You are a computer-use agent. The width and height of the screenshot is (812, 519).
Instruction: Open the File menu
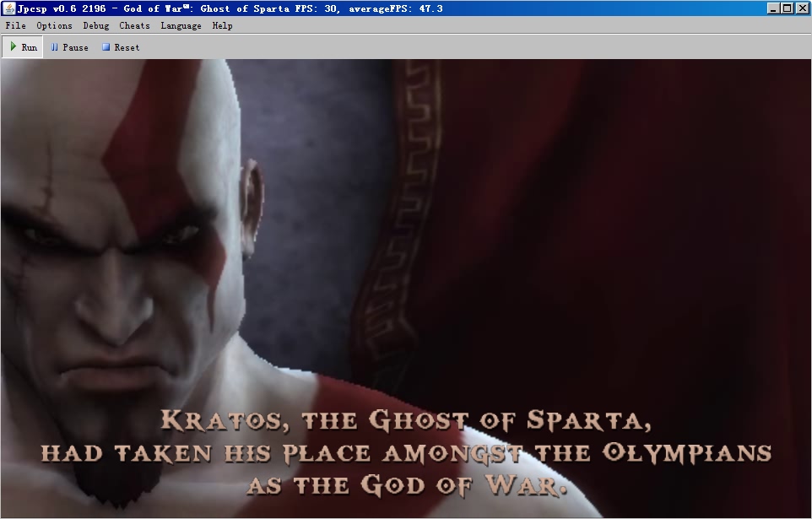15,25
